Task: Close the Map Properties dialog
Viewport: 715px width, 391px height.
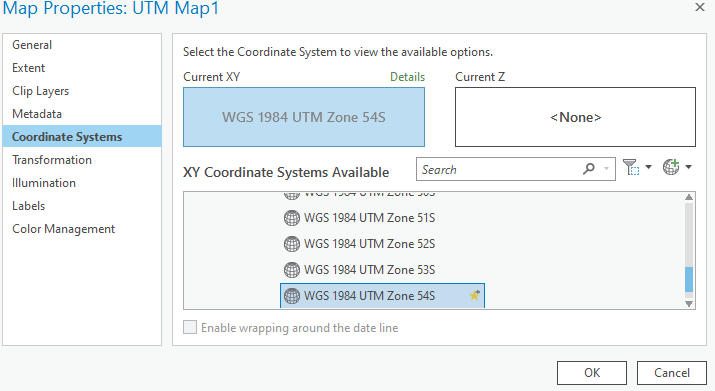Action: (700, 7)
